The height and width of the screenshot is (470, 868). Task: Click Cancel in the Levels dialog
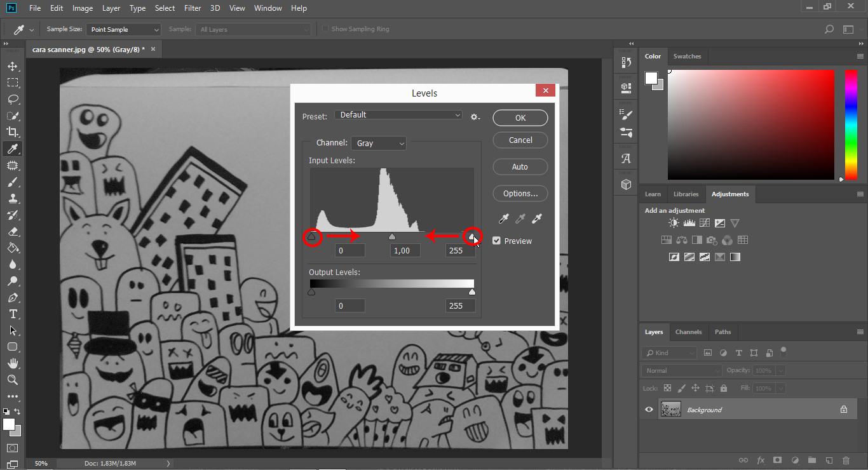tap(520, 140)
